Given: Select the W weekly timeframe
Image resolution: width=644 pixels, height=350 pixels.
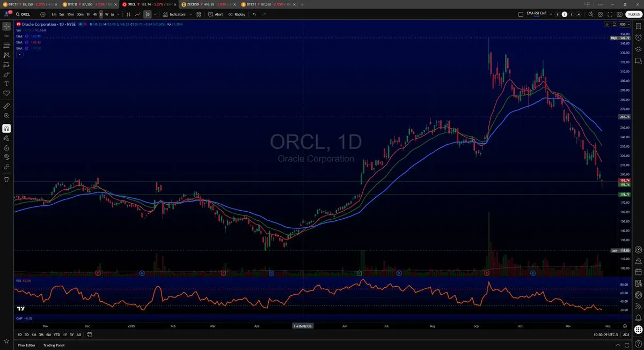Looking at the screenshot, I should 107,14.
